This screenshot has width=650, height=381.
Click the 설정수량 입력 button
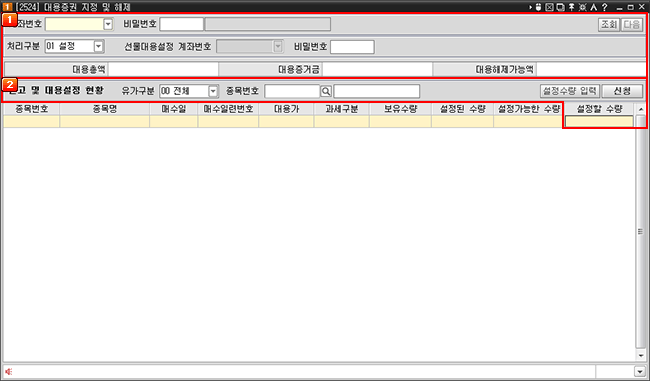click(570, 91)
